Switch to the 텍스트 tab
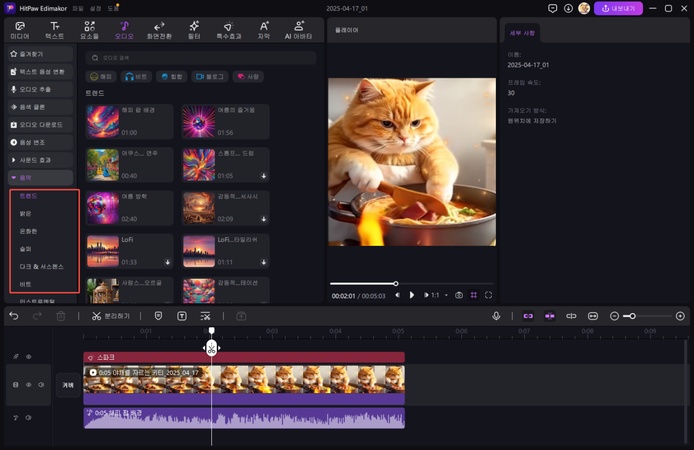 54,29
